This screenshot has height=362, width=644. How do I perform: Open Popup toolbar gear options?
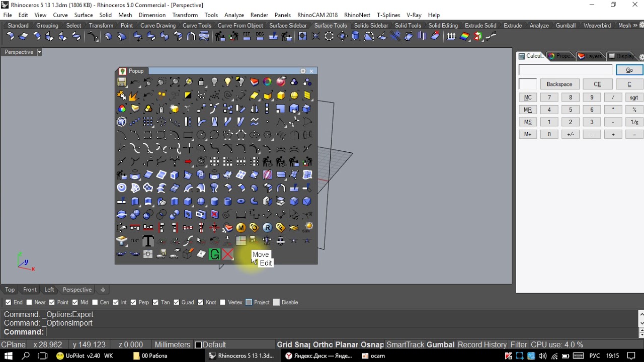303,71
